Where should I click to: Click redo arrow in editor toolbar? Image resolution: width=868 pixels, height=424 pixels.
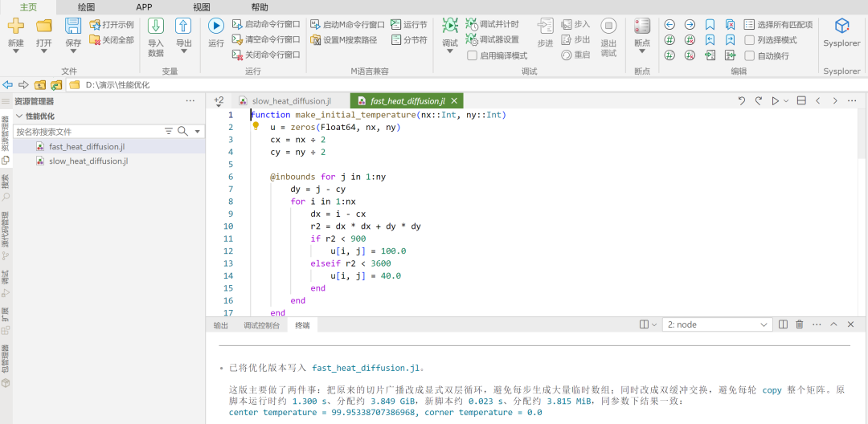tap(759, 100)
